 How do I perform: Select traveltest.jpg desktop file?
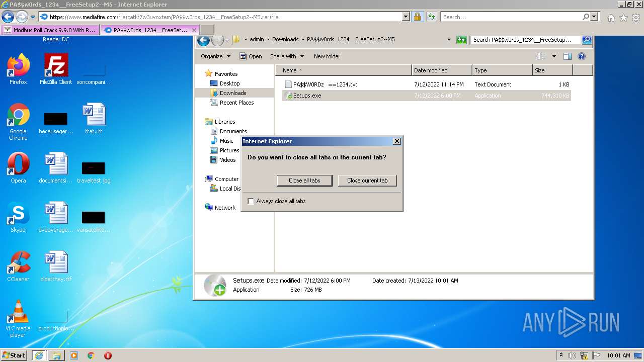[x=94, y=171]
